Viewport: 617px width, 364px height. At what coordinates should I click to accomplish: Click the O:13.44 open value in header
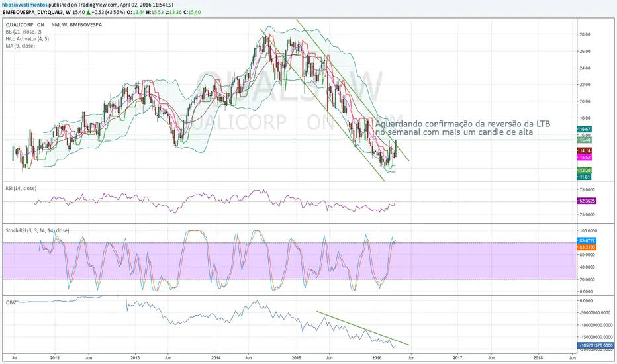[136, 12]
